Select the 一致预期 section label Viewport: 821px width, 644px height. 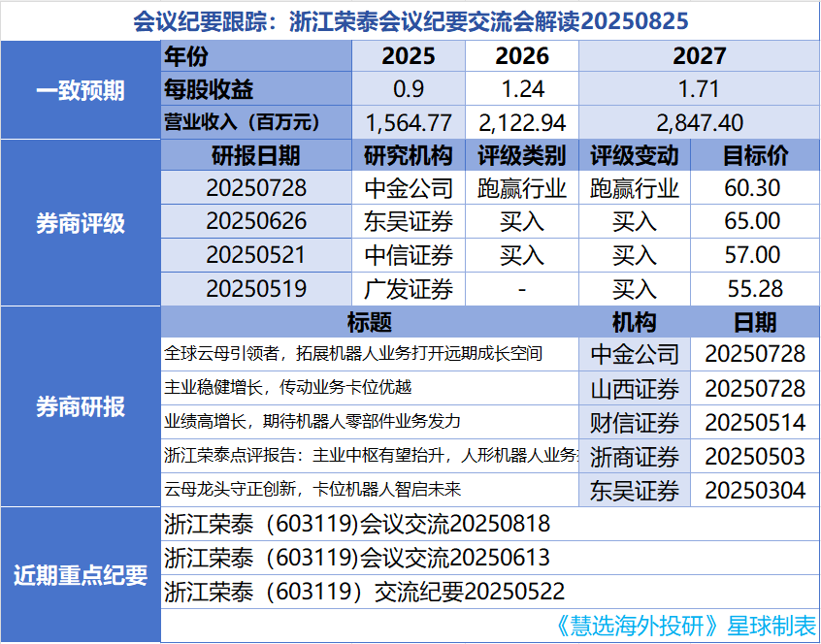pyautogui.click(x=81, y=90)
